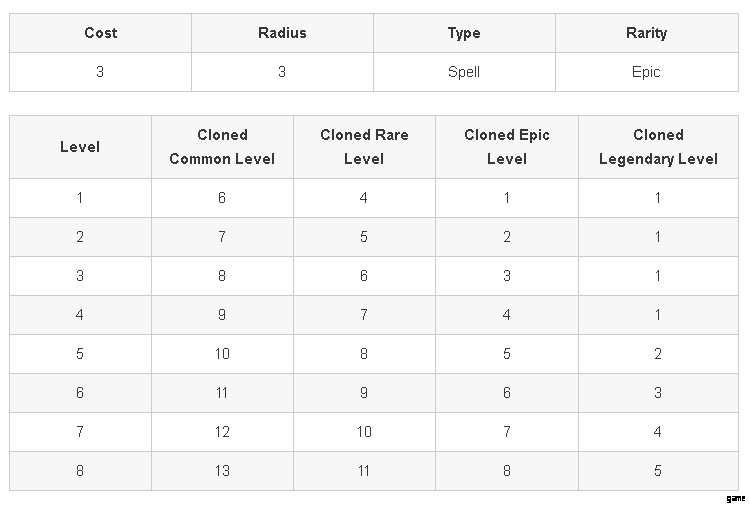Image resolution: width=750 pixels, height=505 pixels.
Task: Select the Epic rarity value cell
Action: 646,72
